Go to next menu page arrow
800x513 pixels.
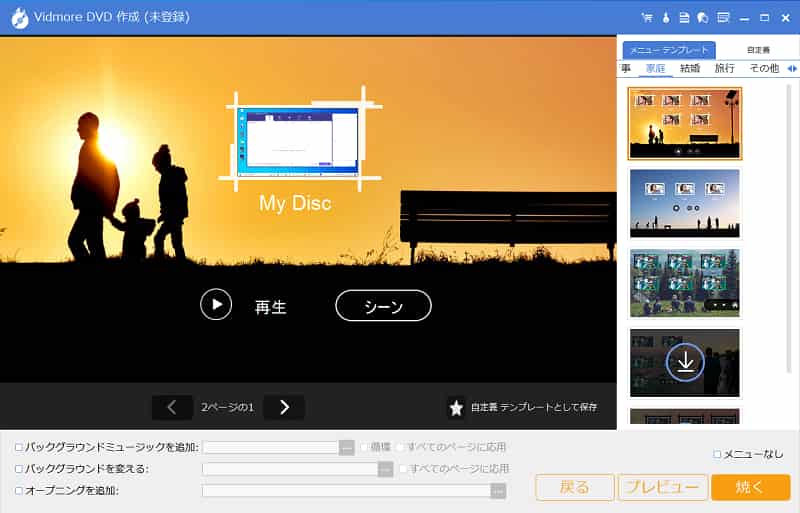coord(284,407)
